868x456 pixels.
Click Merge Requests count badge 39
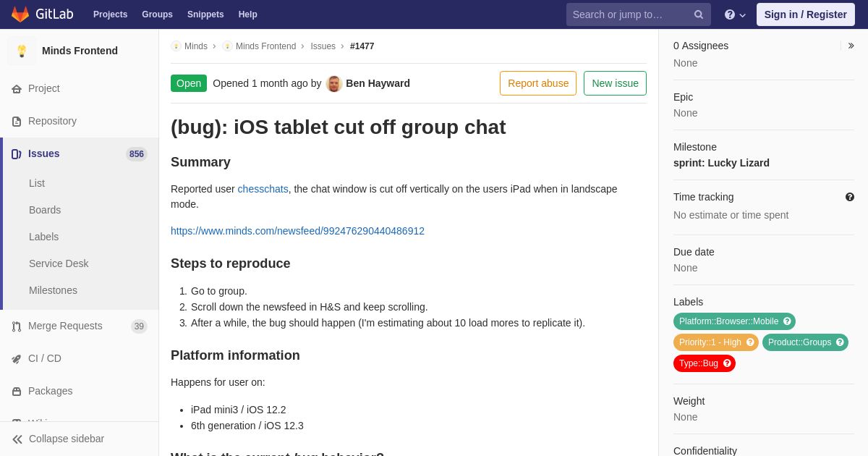(x=139, y=326)
